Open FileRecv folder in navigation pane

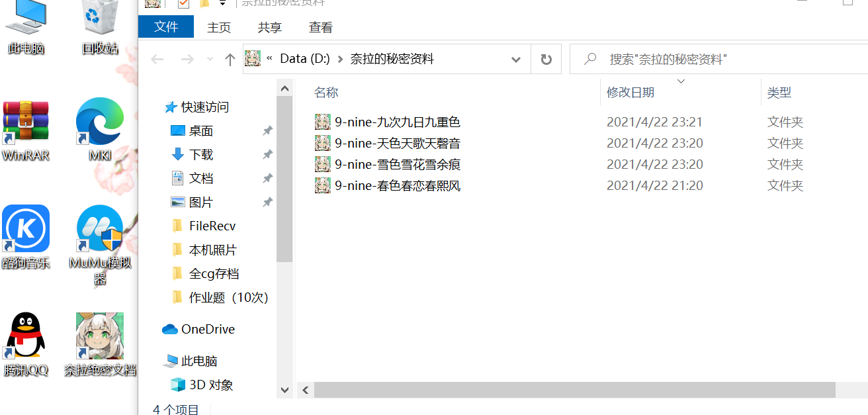[x=212, y=226]
